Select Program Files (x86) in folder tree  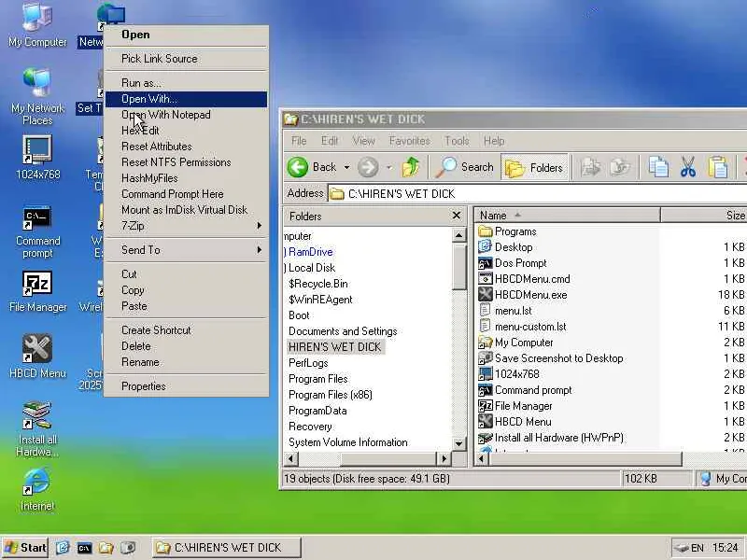[x=331, y=395]
